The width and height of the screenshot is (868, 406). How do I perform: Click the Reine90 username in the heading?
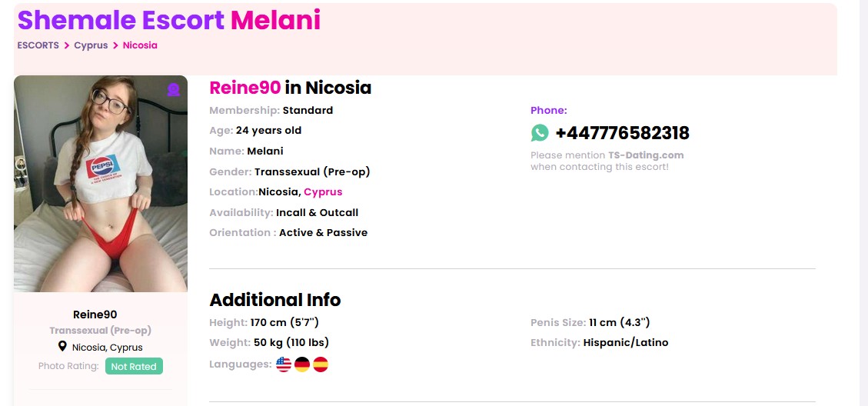tap(244, 88)
